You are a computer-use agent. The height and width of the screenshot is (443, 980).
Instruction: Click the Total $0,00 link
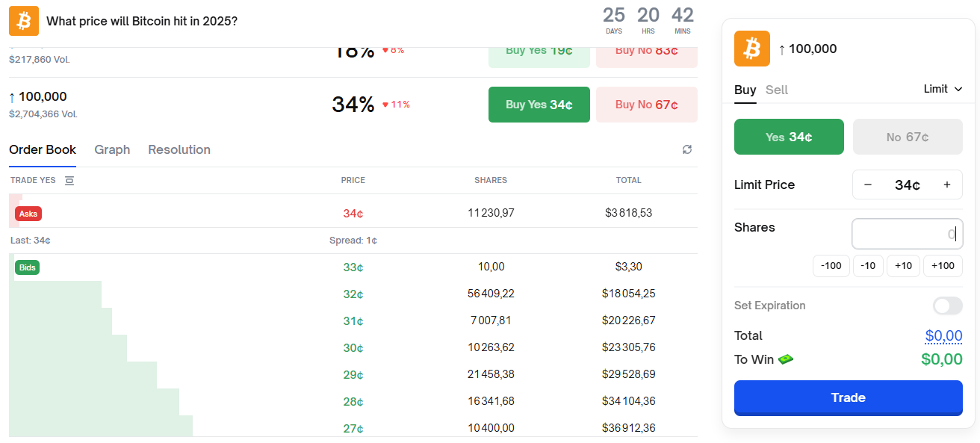(x=943, y=335)
